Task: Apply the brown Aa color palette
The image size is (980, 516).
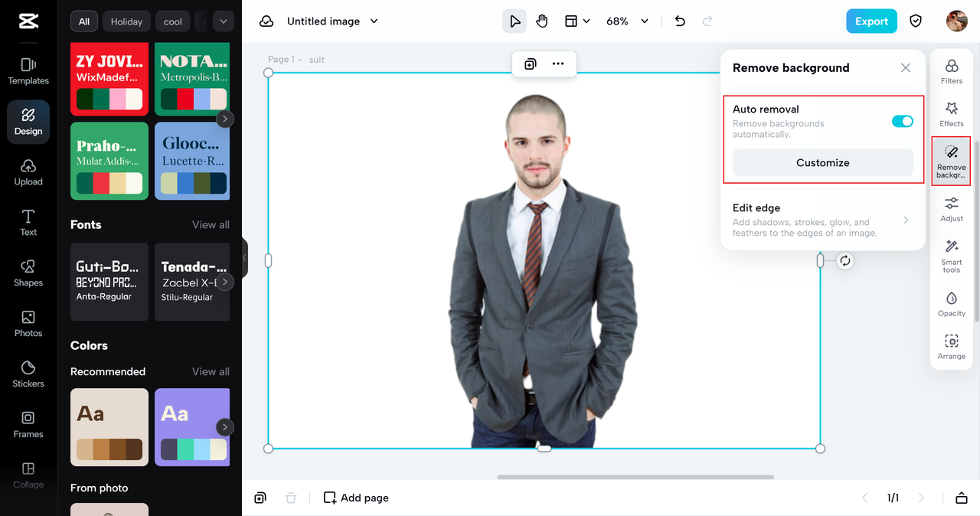Action: pyautogui.click(x=109, y=427)
